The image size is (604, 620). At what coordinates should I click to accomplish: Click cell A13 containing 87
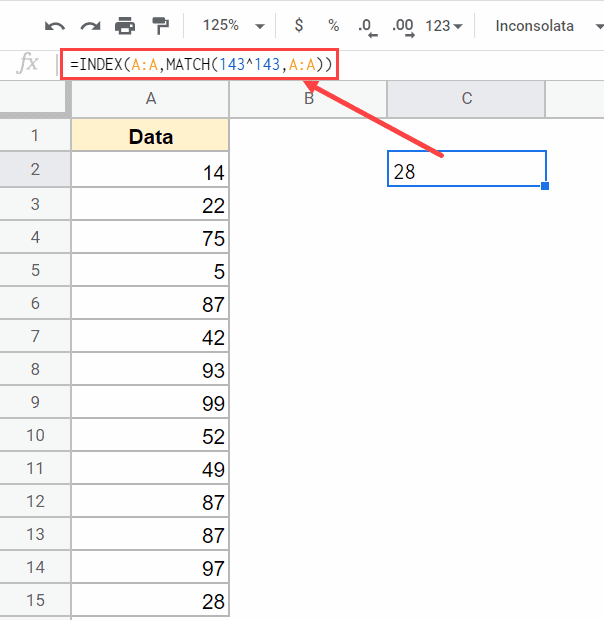click(x=150, y=534)
